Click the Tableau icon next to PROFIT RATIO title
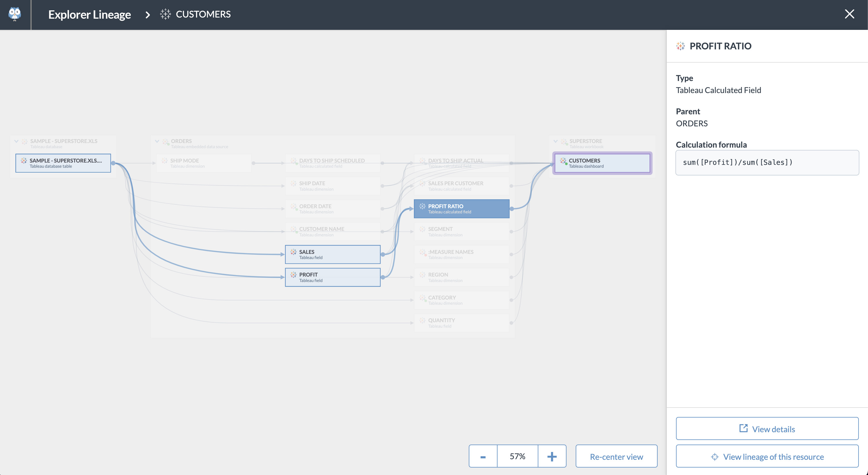The height and width of the screenshot is (475, 868). tap(680, 46)
